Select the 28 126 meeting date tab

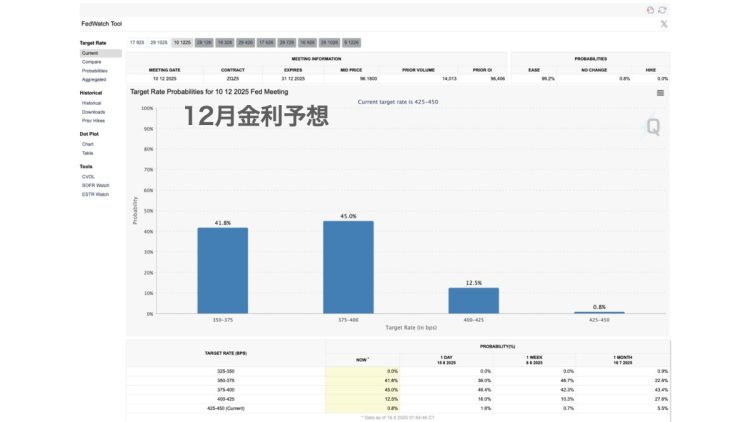(x=204, y=43)
